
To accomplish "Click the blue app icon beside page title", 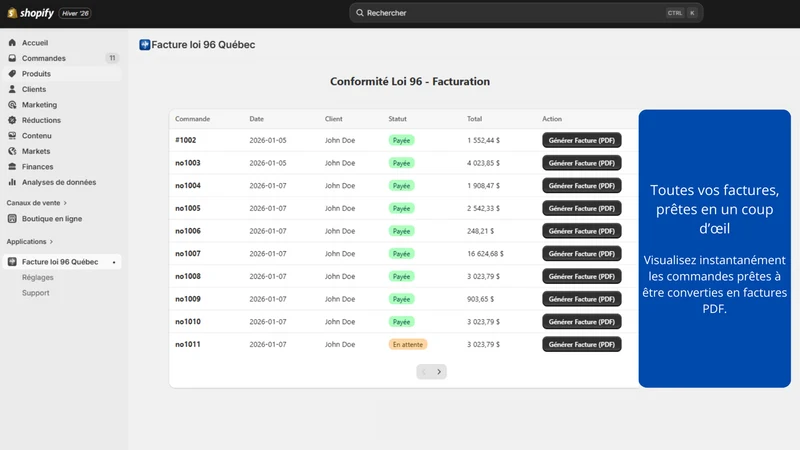I will (144, 45).
